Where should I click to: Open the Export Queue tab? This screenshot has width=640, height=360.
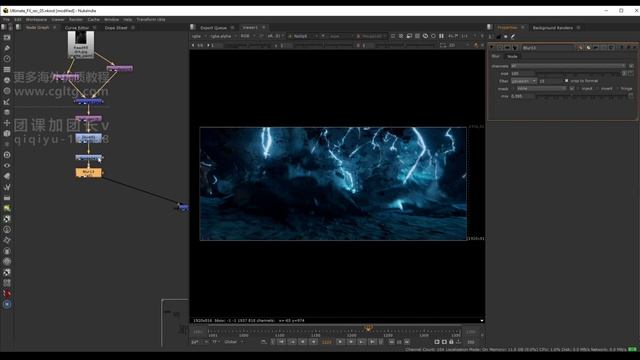(213, 28)
